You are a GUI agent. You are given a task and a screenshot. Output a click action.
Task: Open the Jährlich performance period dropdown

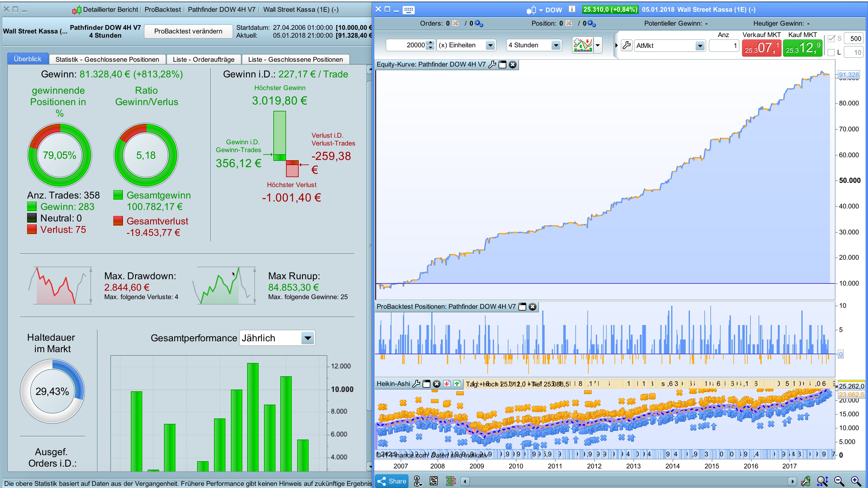[x=307, y=338]
